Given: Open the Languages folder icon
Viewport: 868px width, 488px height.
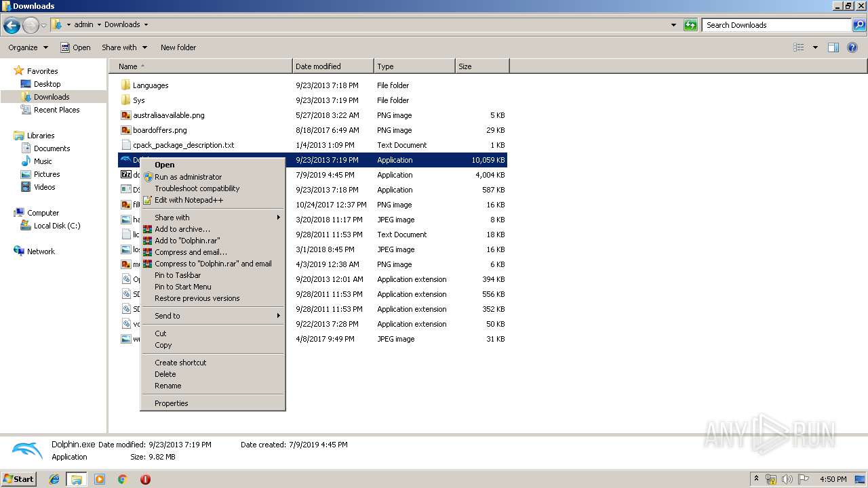Looking at the screenshot, I should coord(125,85).
